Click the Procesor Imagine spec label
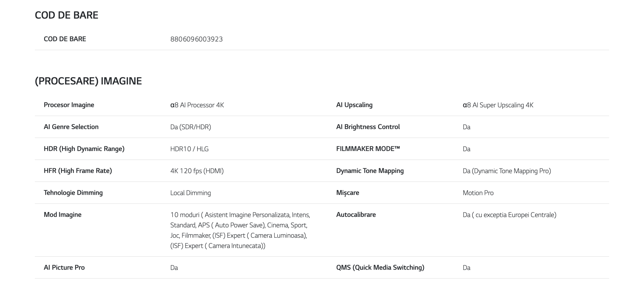Image resolution: width=644 pixels, height=293 pixels. (x=69, y=105)
